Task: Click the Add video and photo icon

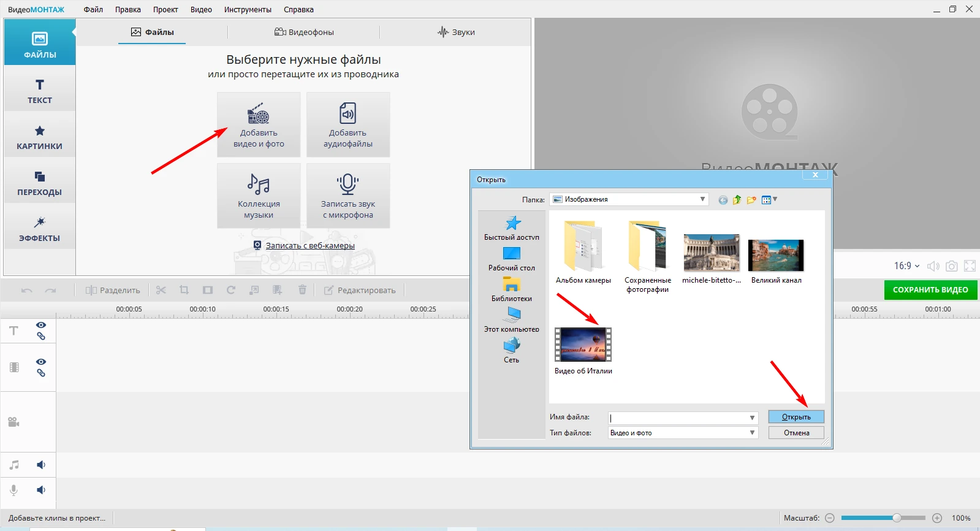Action: [x=258, y=114]
